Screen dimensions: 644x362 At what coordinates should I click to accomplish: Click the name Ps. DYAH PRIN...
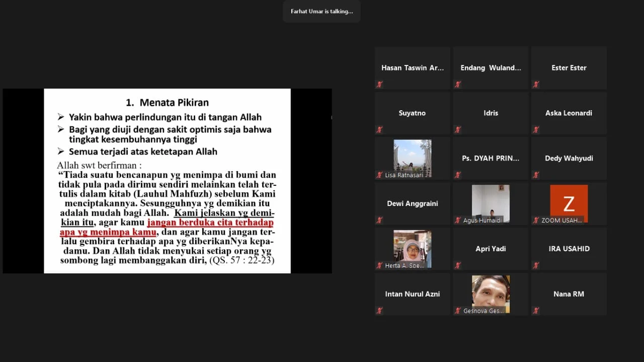point(491,158)
